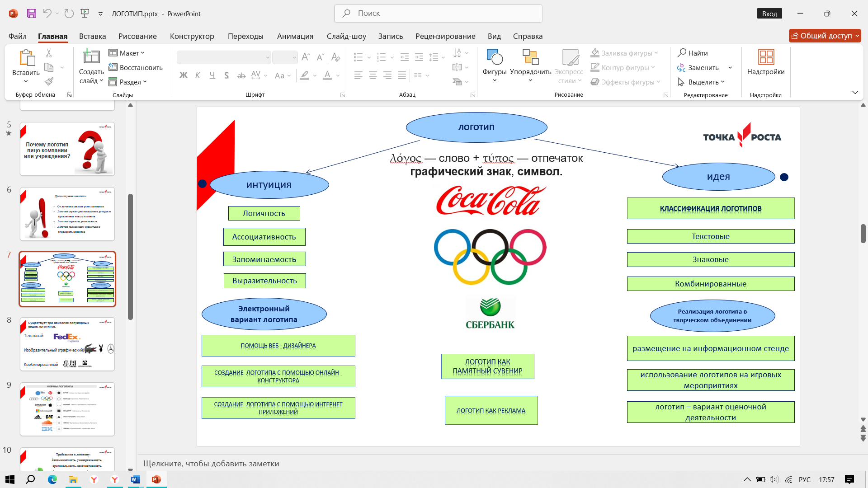Select slide 5 thumbnail with question mark
The width and height of the screenshot is (868, 488).
point(67,149)
